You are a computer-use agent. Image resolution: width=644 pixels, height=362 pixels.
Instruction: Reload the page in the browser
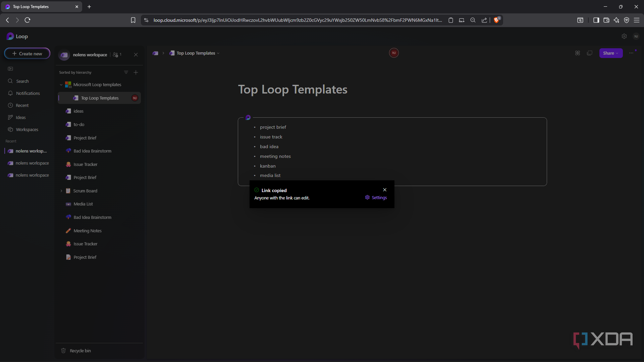point(28,20)
